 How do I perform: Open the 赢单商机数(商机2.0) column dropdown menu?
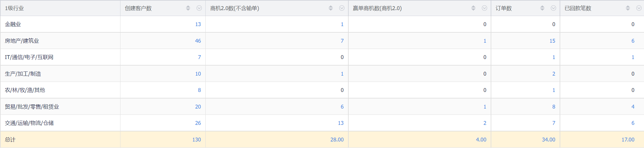[484, 8]
